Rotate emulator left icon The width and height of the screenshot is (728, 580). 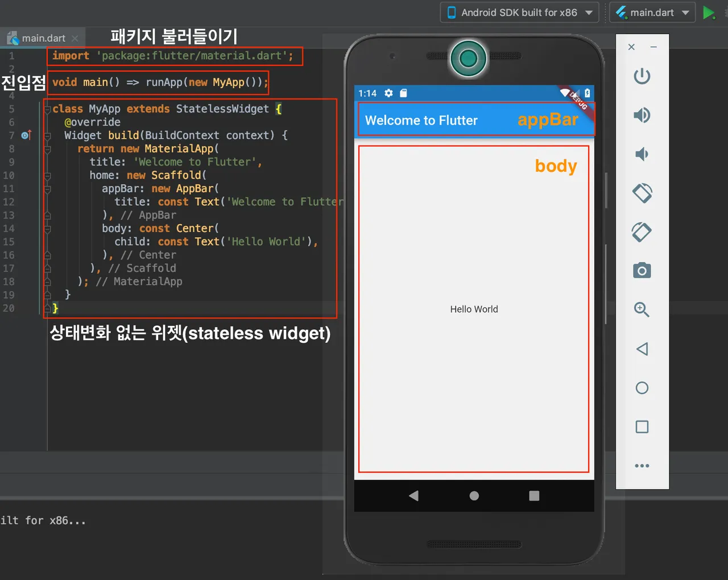pyautogui.click(x=642, y=193)
